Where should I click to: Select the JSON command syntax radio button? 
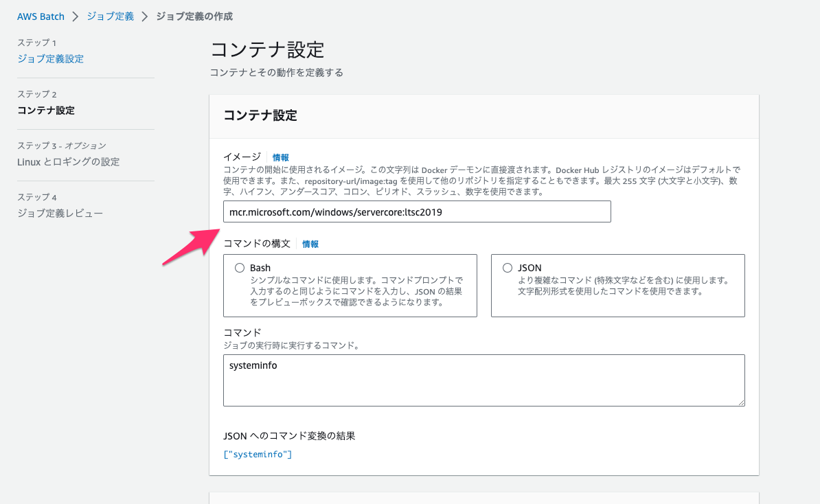(x=507, y=268)
